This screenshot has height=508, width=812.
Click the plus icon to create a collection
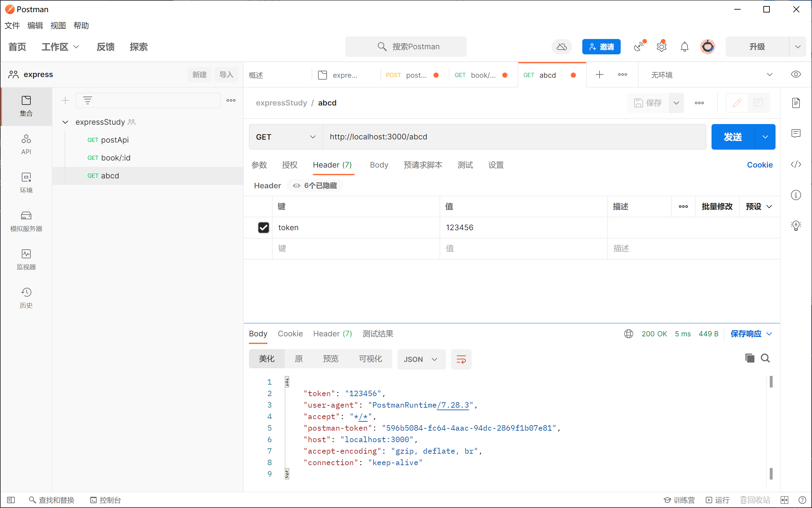[65, 100]
